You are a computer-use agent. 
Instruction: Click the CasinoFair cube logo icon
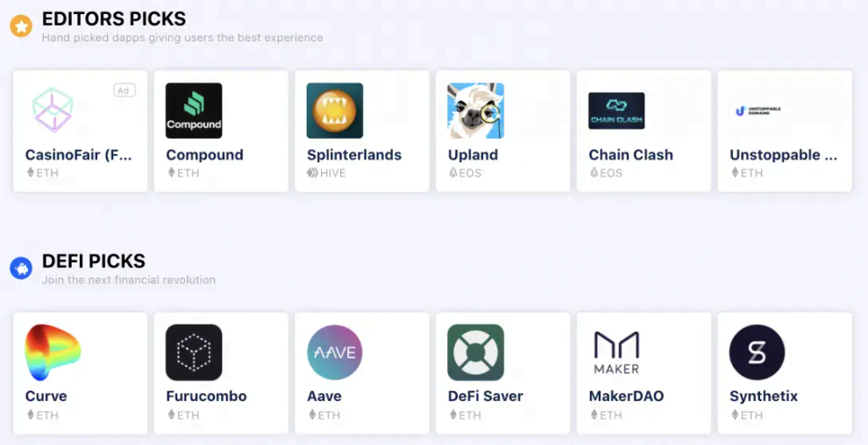click(53, 111)
